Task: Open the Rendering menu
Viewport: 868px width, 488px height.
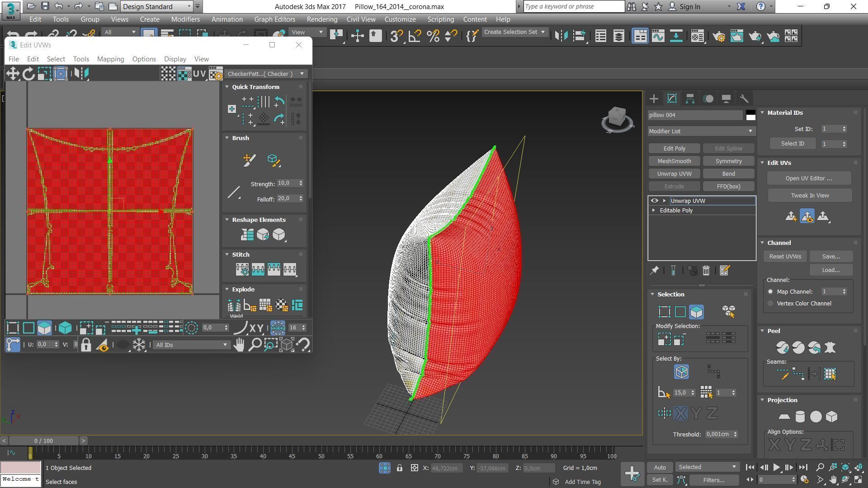Action: pyautogui.click(x=321, y=19)
